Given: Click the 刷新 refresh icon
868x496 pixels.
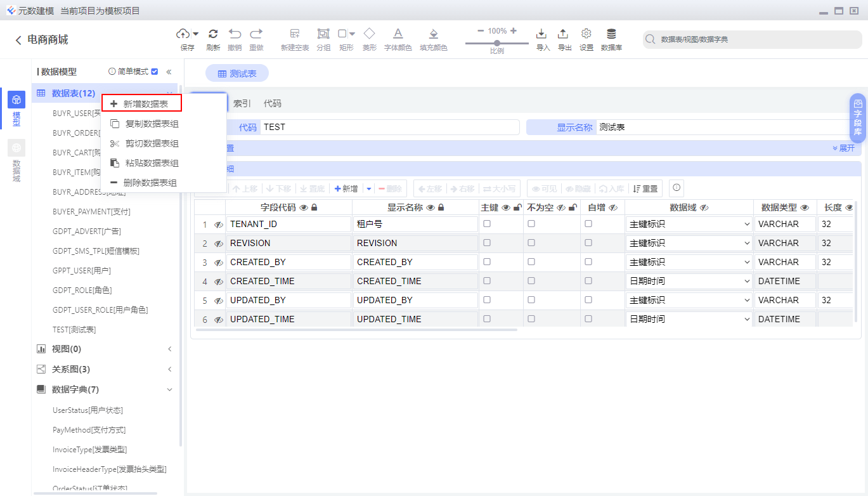Looking at the screenshot, I should (213, 34).
